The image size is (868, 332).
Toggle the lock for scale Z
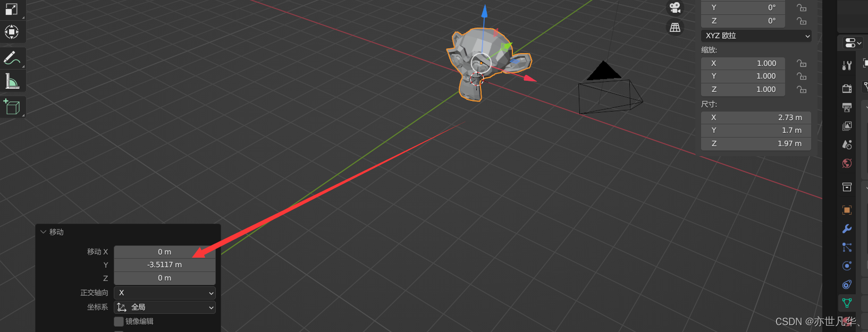pyautogui.click(x=802, y=89)
